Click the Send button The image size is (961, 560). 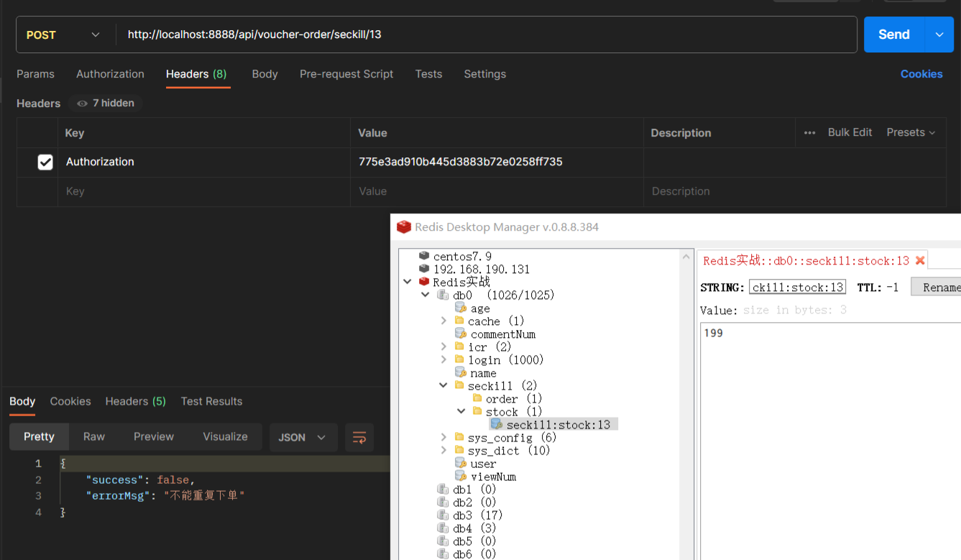click(x=893, y=34)
